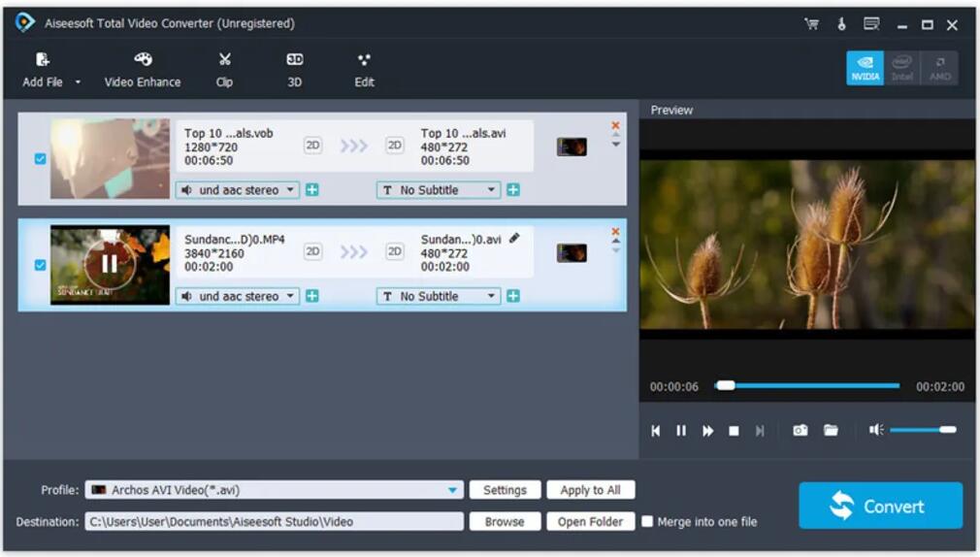
Task: Toggle Intel acceleration
Action: pyautogui.click(x=901, y=68)
